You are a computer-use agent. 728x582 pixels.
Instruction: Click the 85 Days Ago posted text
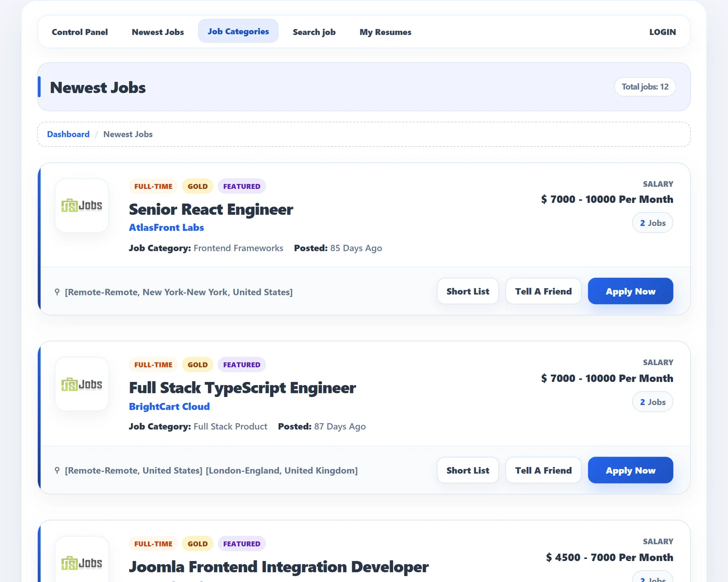point(356,248)
